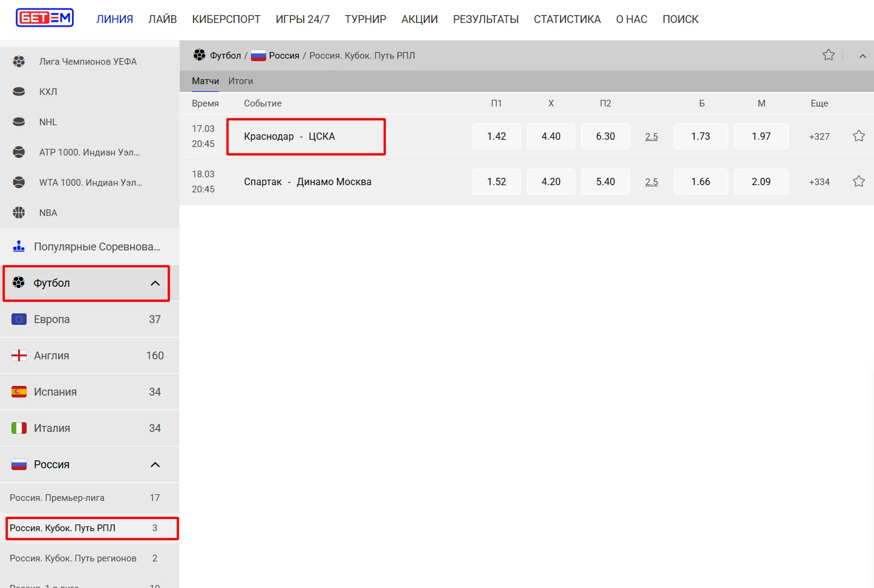Open the КХЛ hockey puck shortcut

pos(19,92)
